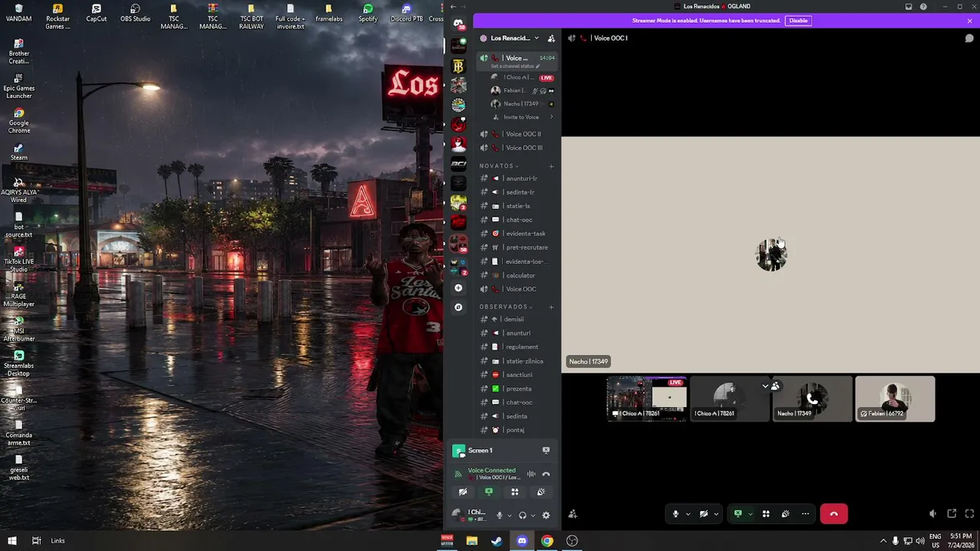980x551 pixels.
Task: Open statie-ls channel
Action: [x=517, y=206]
